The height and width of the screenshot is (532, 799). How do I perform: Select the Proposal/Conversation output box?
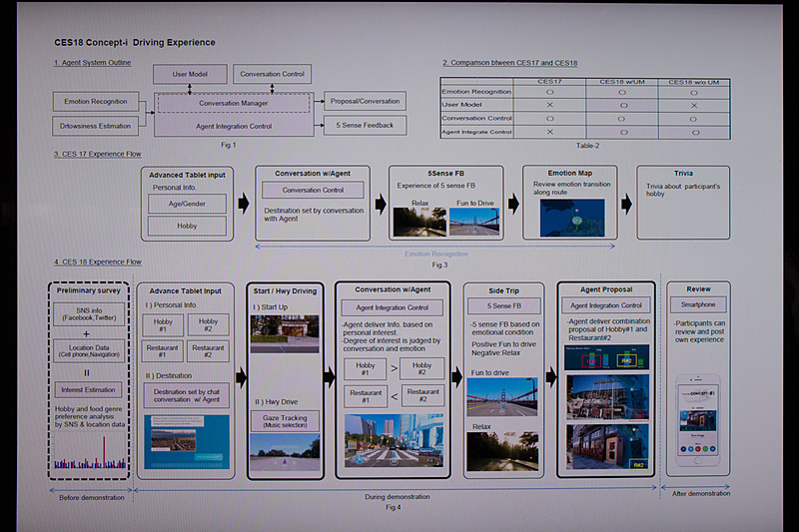(x=365, y=101)
